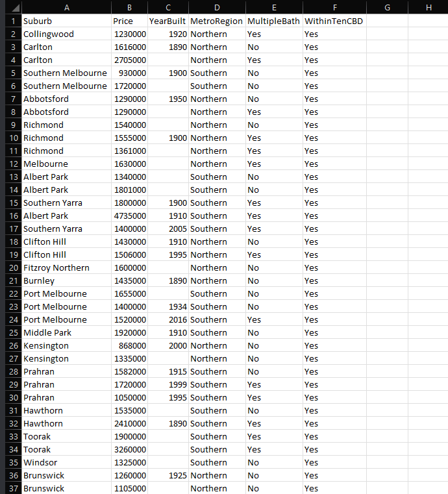
Task: Select column F header
Action: tap(334, 7)
